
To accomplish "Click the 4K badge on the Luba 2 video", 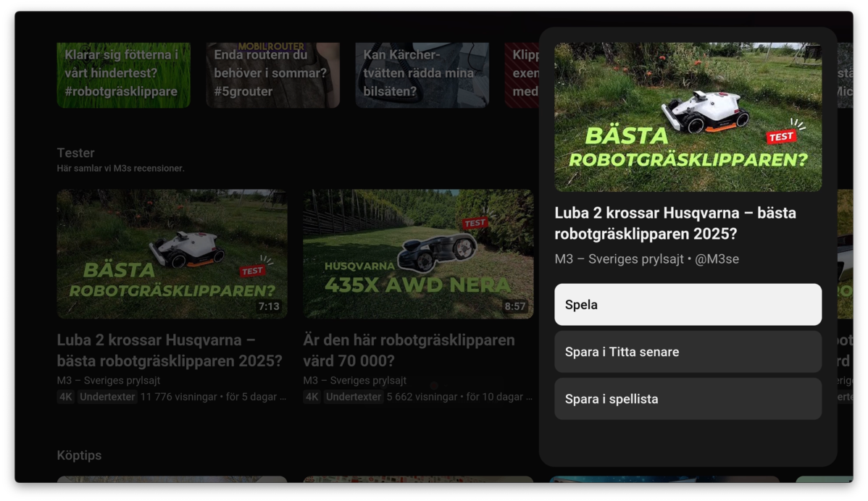I will (x=65, y=397).
